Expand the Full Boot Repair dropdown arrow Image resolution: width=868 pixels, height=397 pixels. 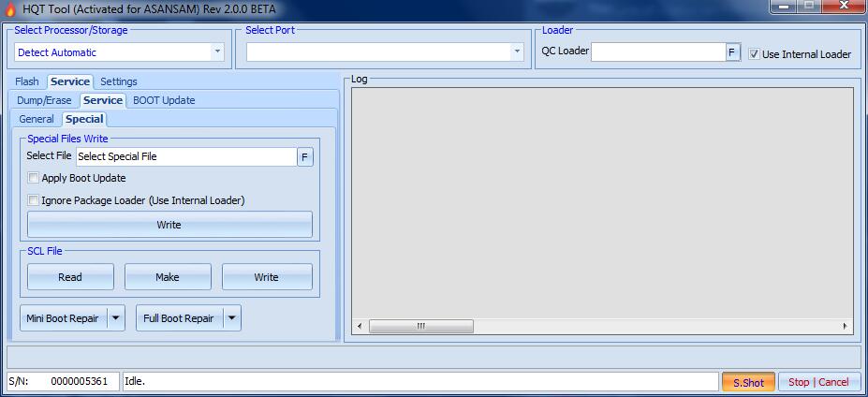232,318
